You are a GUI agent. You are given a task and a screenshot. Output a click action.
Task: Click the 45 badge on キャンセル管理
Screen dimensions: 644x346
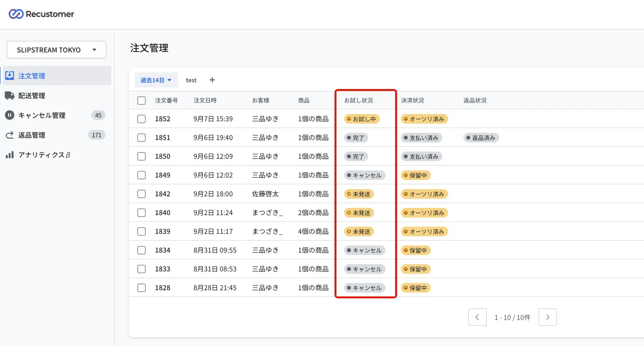point(98,115)
